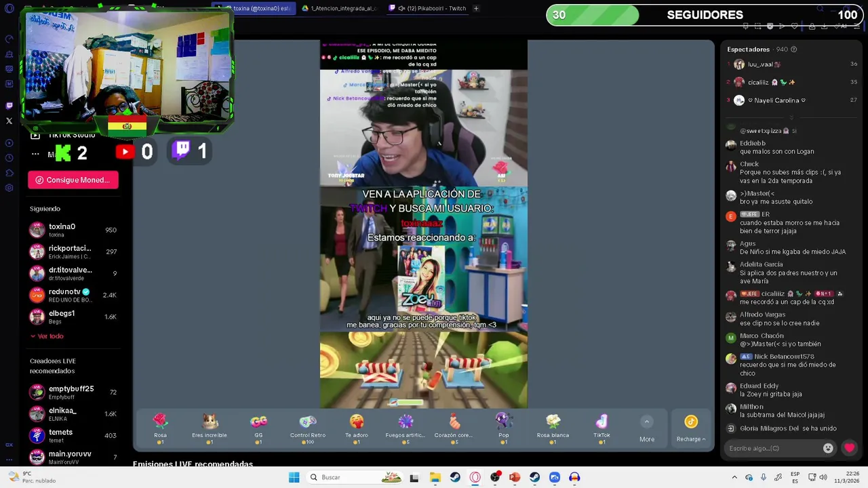Screen dimensions: 868x488
Task: Open the TikTok sidebar three-dots menu
Action: coord(35,155)
